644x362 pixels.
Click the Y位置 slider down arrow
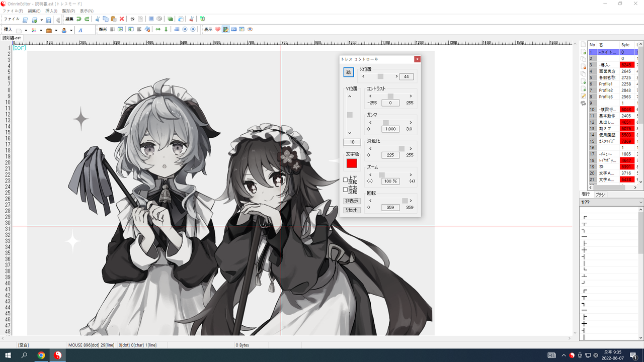click(x=350, y=133)
